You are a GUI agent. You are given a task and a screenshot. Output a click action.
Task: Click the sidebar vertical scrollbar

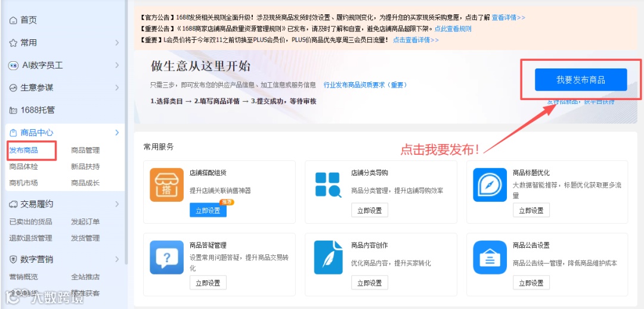point(126,131)
